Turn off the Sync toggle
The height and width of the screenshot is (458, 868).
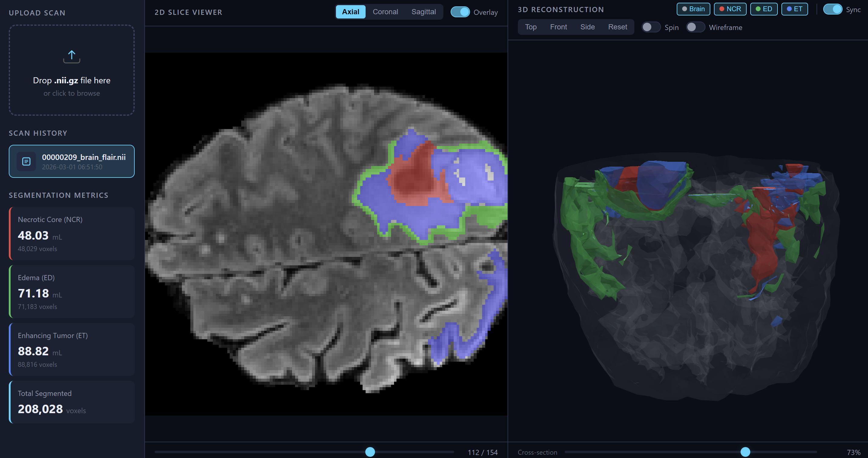tap(832, 9)
